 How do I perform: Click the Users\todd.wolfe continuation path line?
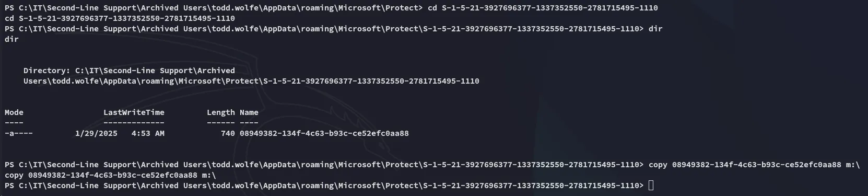pyautogui.click(x=251, y=81)
